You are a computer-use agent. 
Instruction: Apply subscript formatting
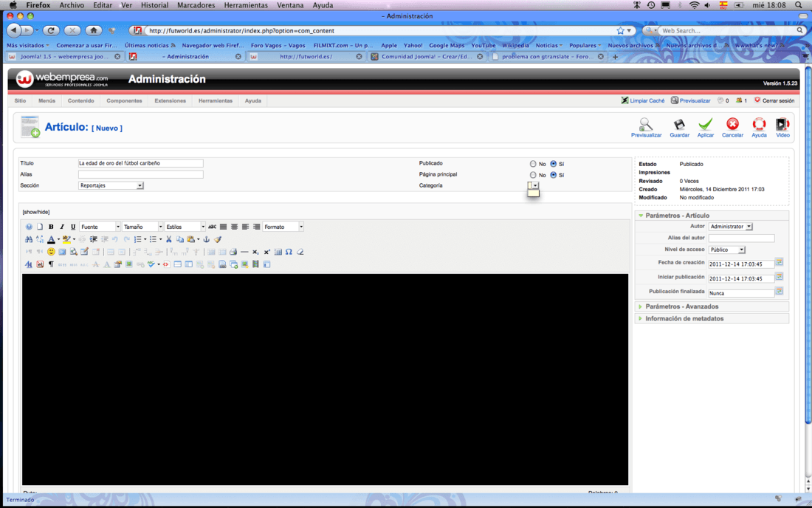coord(255,252)
